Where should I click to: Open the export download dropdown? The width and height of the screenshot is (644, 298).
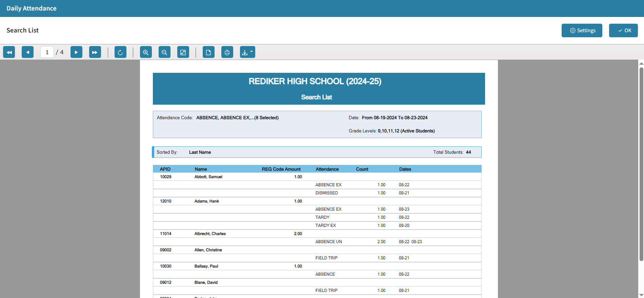pos(247,52)
